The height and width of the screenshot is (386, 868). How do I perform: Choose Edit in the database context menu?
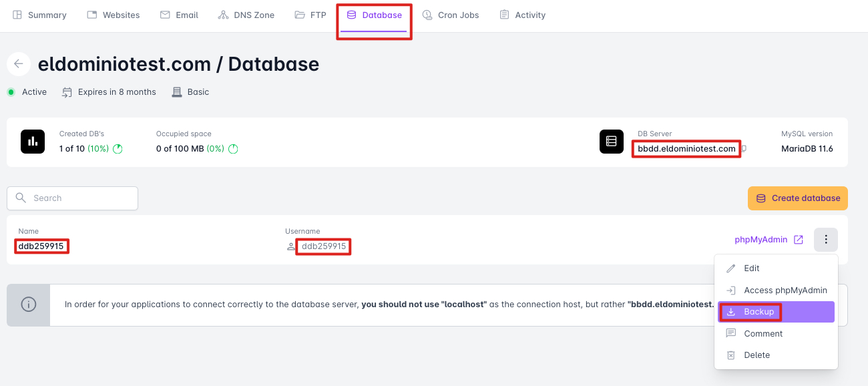pos(752,268)
